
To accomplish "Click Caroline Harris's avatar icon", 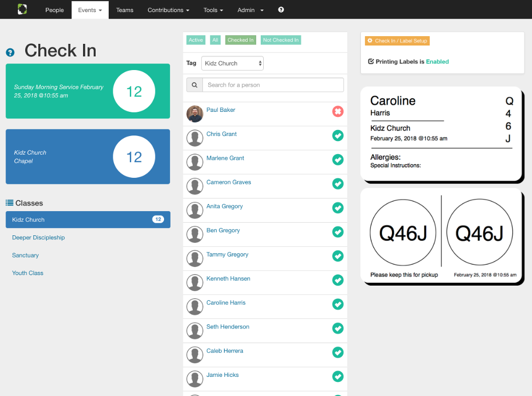I will 195,307.
